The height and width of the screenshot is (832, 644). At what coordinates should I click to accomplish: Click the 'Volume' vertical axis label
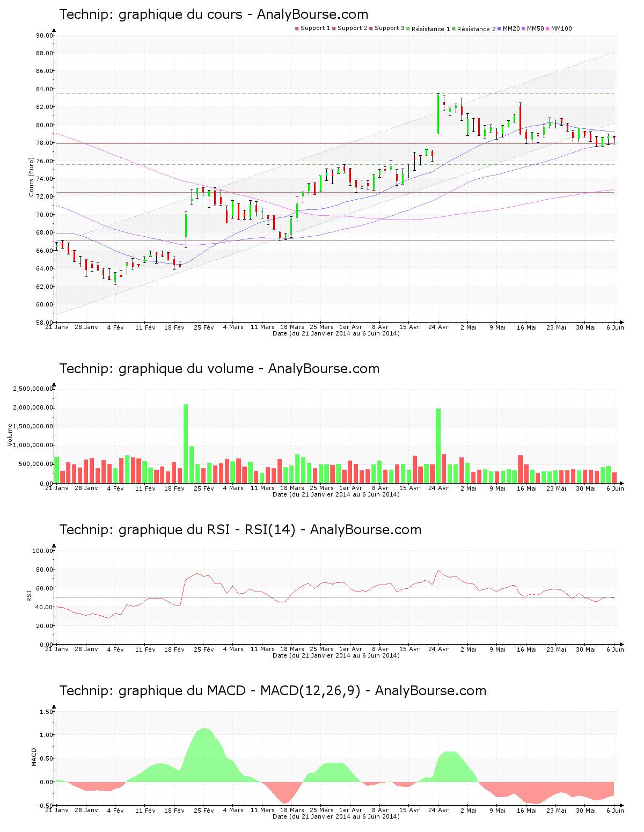(10, 435)
